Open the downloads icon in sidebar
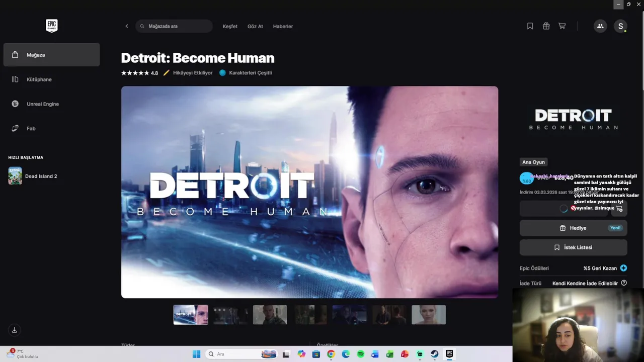This screenshot has width=644, height=362. [x=15, y=330]
